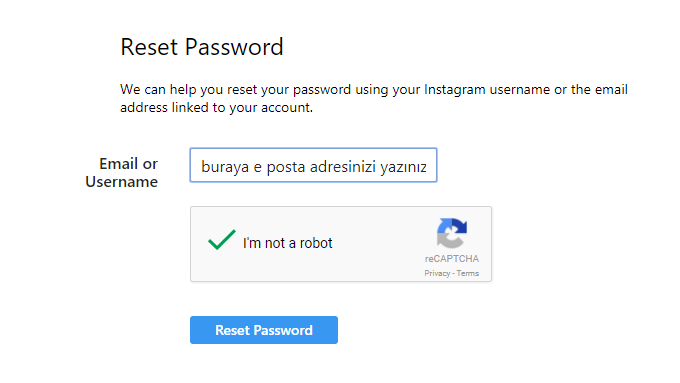This screenshot has height=383, width=680.
Task: Open the reCAPTCHA Terms link
Action: 468,273
